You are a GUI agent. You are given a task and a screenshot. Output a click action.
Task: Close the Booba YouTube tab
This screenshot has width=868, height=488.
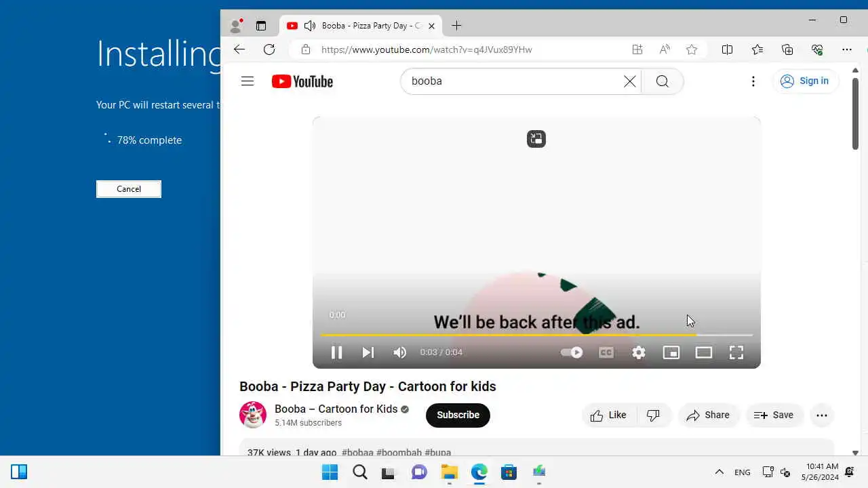point(431,26)
